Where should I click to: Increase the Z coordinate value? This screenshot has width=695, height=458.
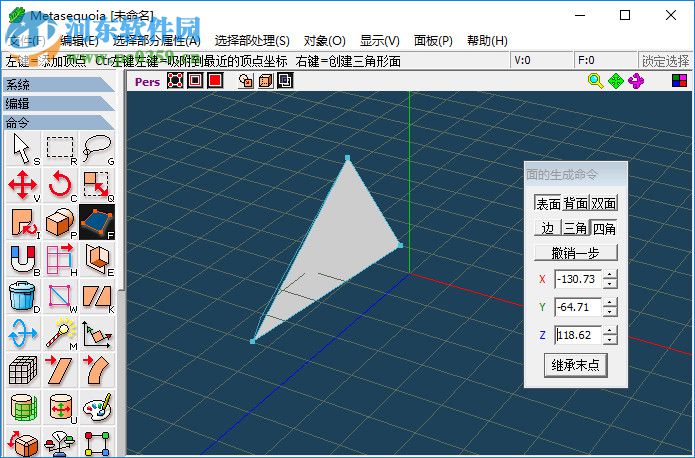pyautogui.click(x=610, y=330)
